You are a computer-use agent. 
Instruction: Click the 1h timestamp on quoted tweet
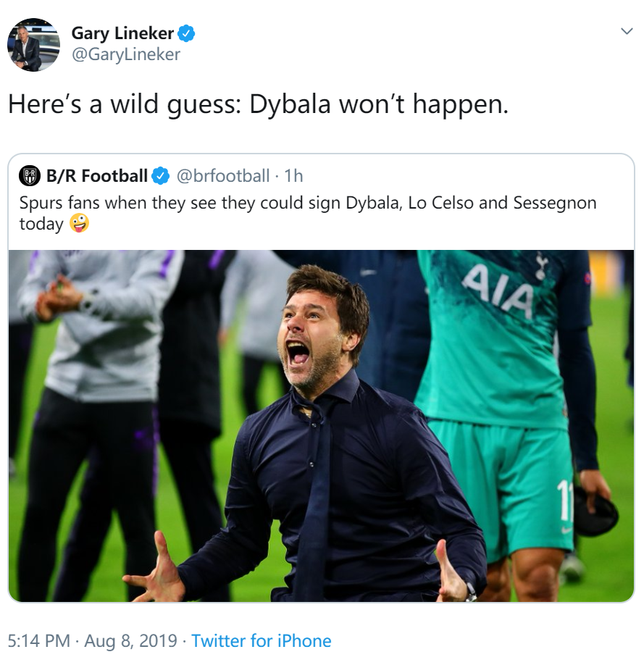tap(293, 175)
